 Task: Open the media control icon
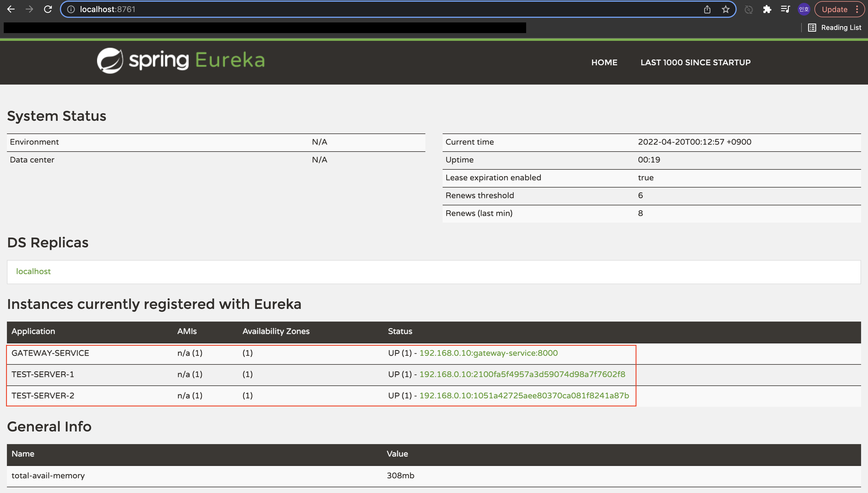[785, 9]
